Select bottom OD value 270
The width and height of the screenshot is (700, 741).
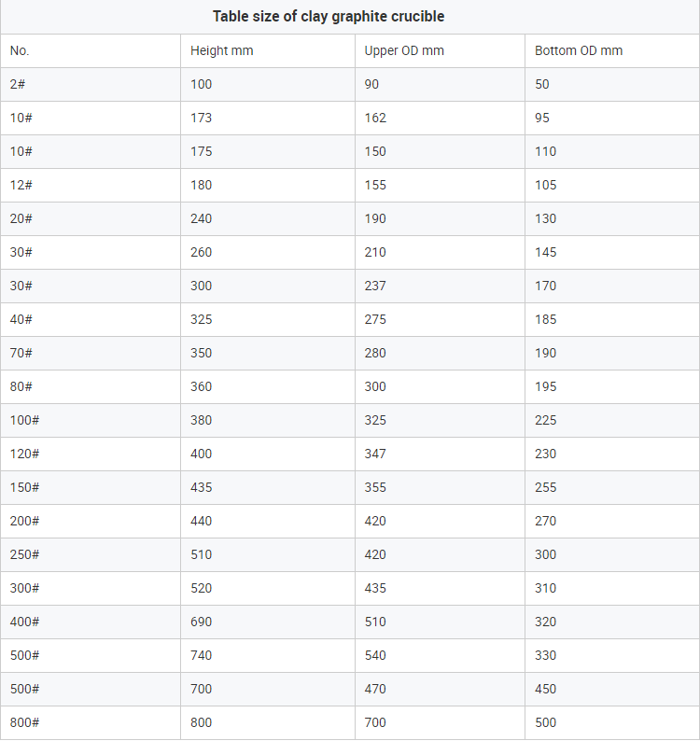click(x=546, y=521)
